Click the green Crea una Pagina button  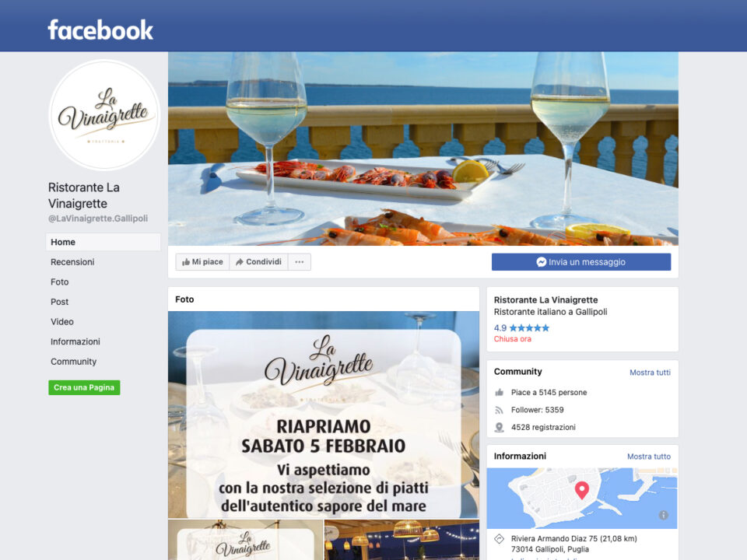(84, 387)
